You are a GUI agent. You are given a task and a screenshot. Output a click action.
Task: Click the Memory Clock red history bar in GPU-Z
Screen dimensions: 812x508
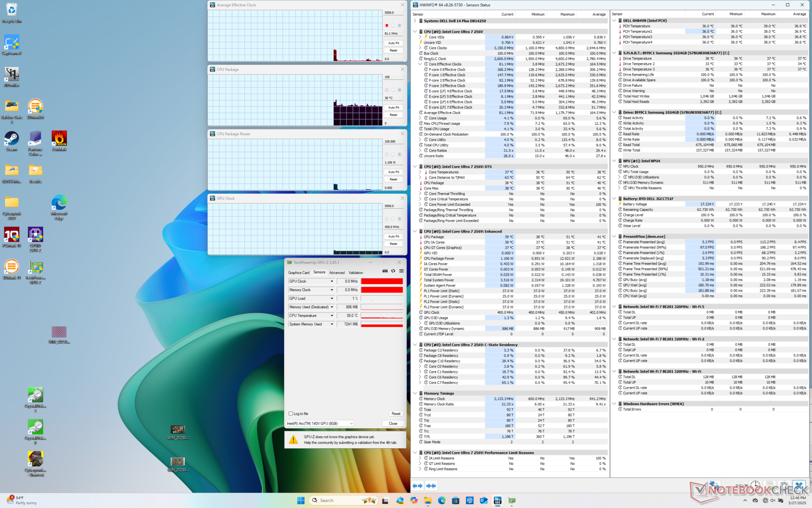tap(381, 290)
